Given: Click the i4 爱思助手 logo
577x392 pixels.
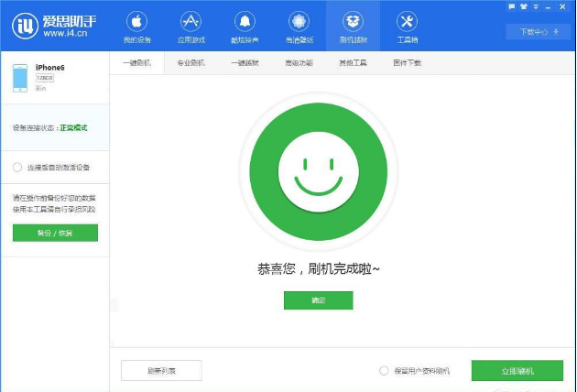Looking at the screenshot, I should click(x=54, y=26).
